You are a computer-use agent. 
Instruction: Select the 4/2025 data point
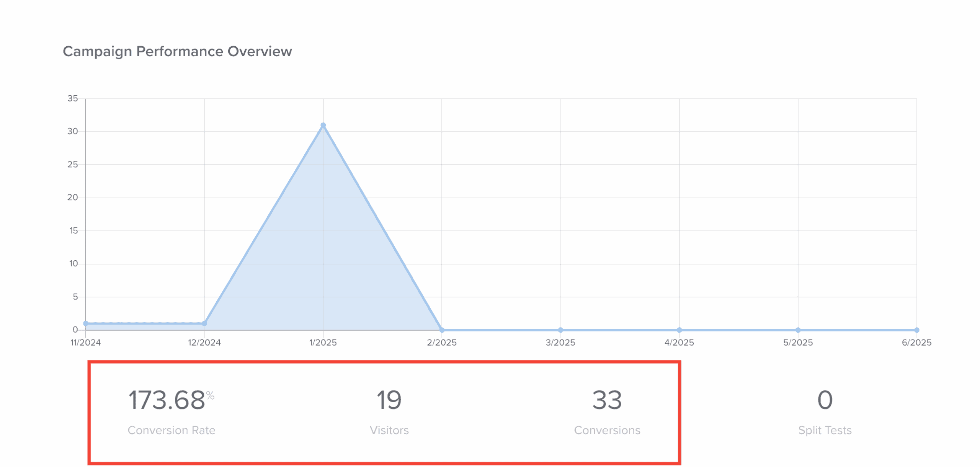tap(679, 330)
